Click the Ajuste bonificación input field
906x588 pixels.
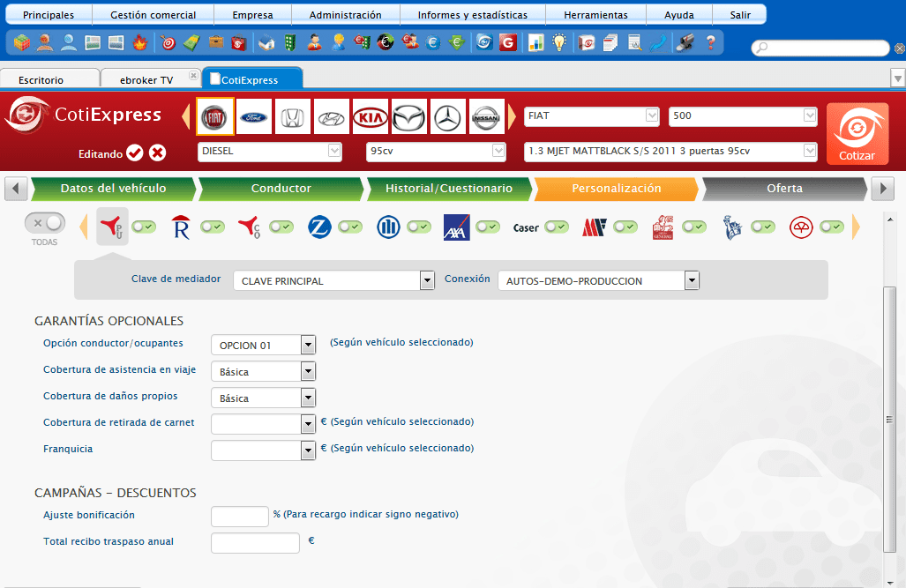pos(240,517)
